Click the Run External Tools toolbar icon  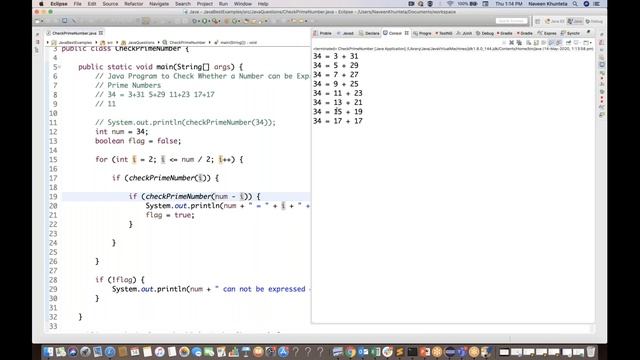click(x=215, y=21)
